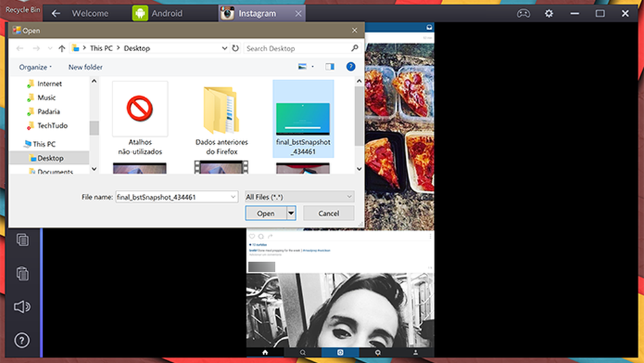Open the game controller settings icon

pos(523,14)
